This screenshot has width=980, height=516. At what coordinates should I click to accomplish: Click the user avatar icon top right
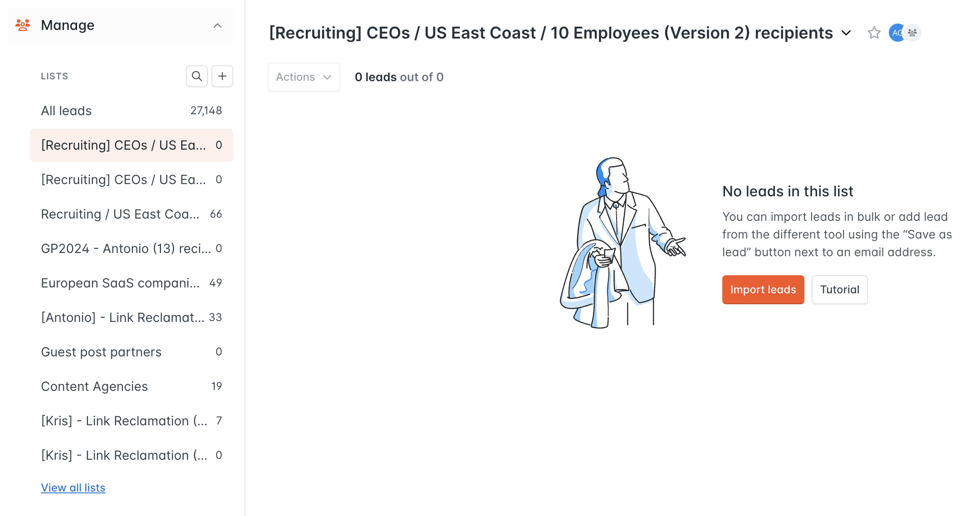tap(895, 32)
